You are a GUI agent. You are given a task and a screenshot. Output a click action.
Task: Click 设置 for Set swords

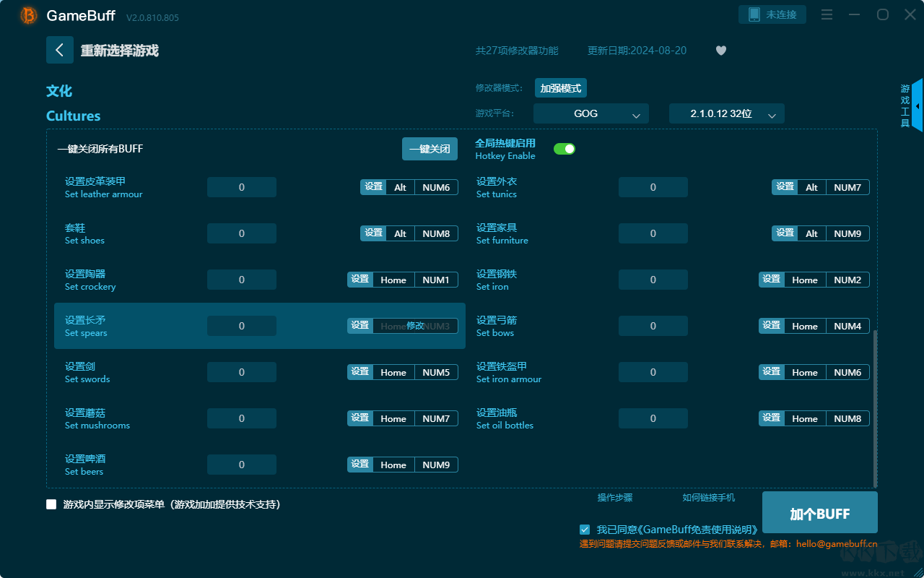tap(360, 372)
